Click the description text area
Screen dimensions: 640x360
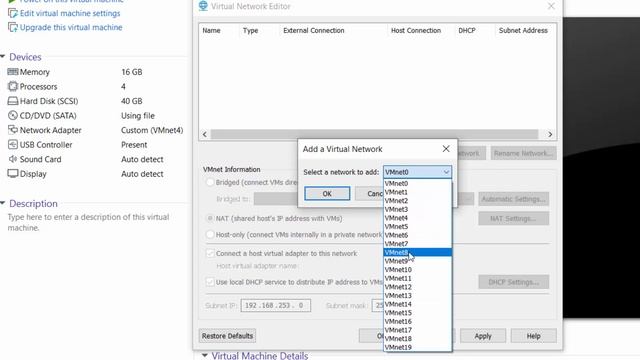[x=89, y=222]
